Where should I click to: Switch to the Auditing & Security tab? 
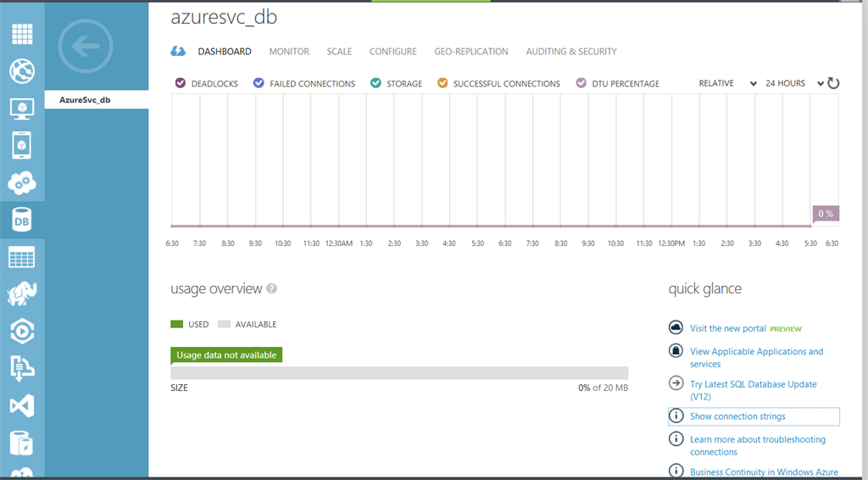point(571,52)
